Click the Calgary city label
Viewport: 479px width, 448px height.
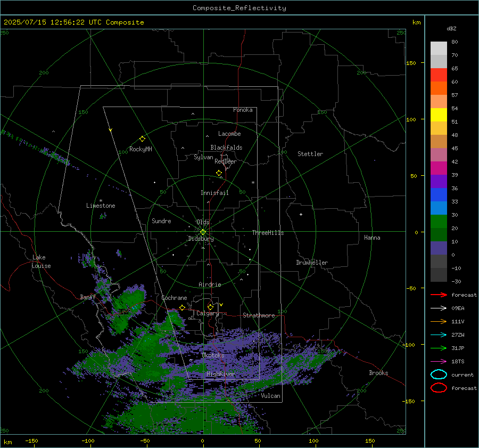click(208, 313)
